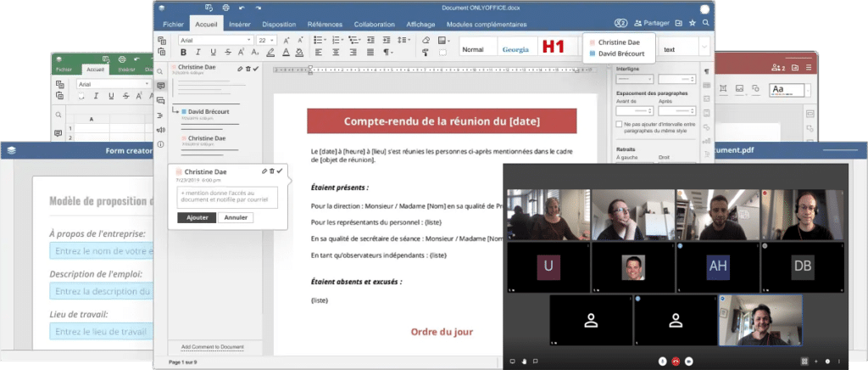Click the copy icon in the editor toolbar
Screen dimensions: 868x370
pyautogui.click(x=162, y=41)
